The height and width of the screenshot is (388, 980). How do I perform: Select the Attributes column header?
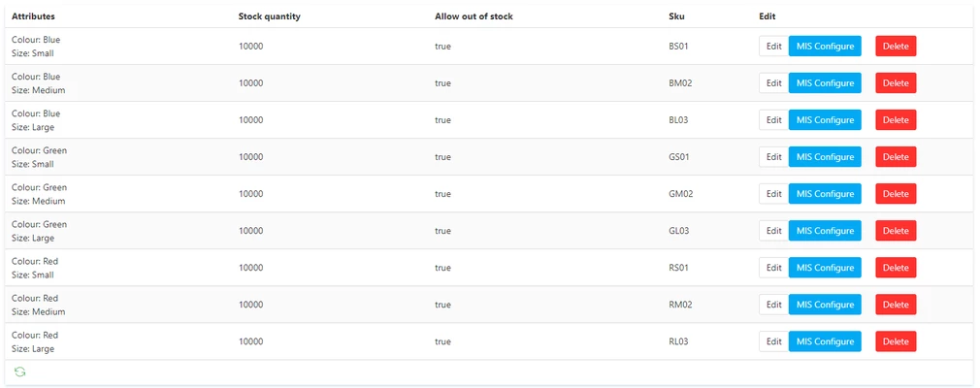click(33, 16)
